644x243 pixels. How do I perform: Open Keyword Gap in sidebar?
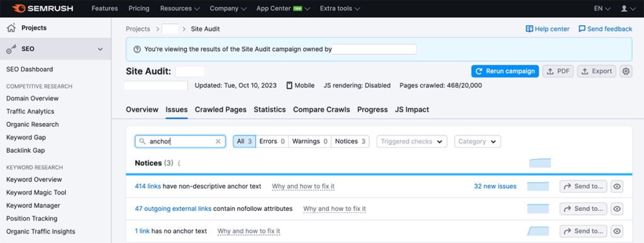point(26,138)
